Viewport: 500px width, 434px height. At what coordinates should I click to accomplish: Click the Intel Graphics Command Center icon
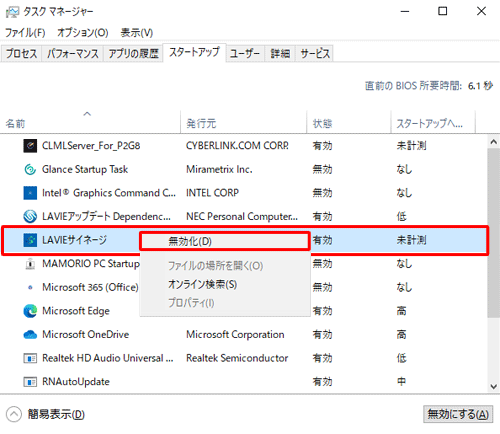[30, 193]
